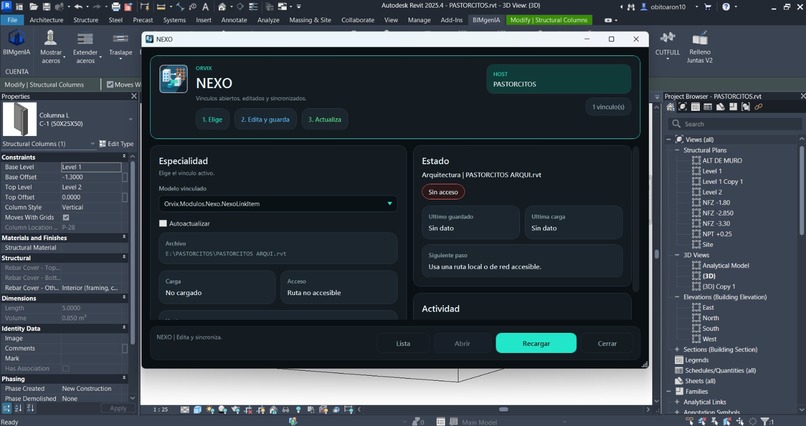Click the Undo arrow icon
806x426 pixels.
tap(78, 7)
